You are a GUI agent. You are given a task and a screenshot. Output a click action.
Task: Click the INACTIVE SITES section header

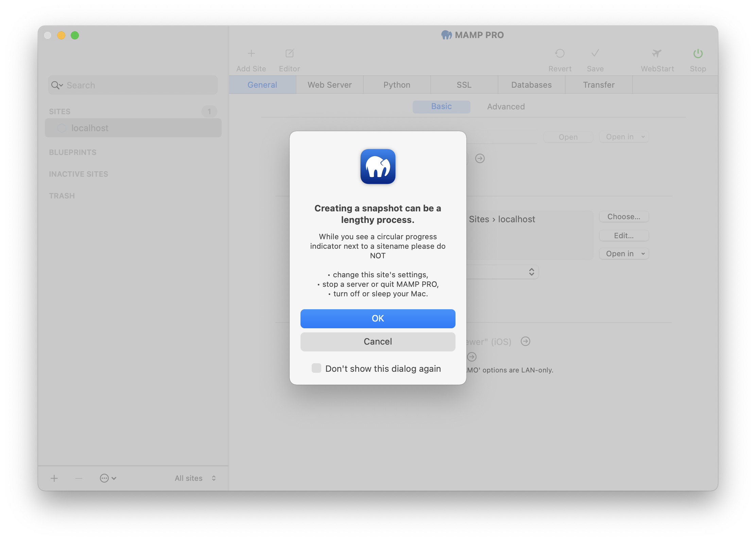[79, 174]
